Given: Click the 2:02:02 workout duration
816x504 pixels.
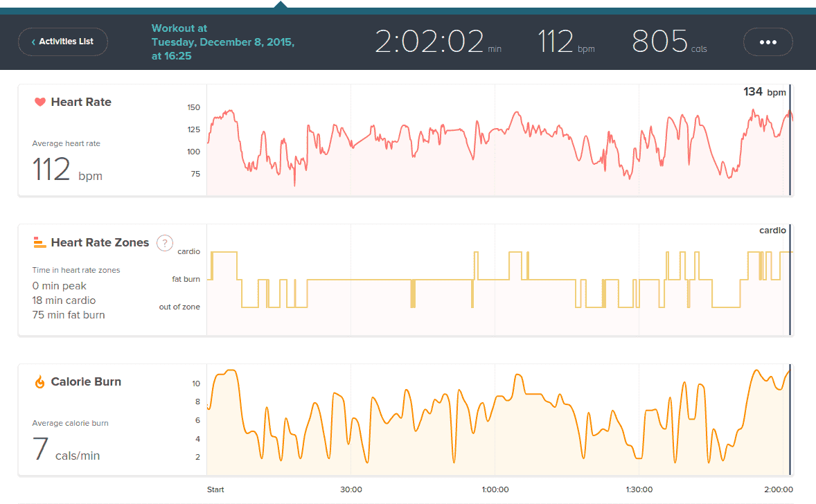Looking at the screenshot, I should [x=429, y=42].
